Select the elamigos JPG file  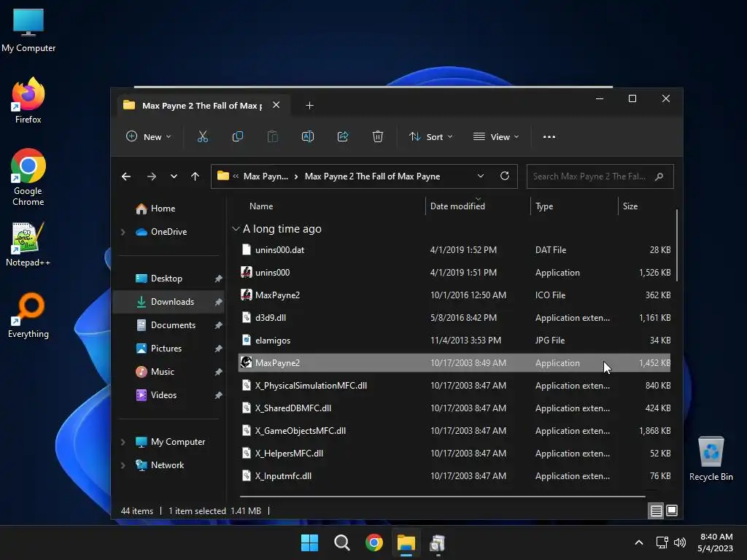[454, 341]
